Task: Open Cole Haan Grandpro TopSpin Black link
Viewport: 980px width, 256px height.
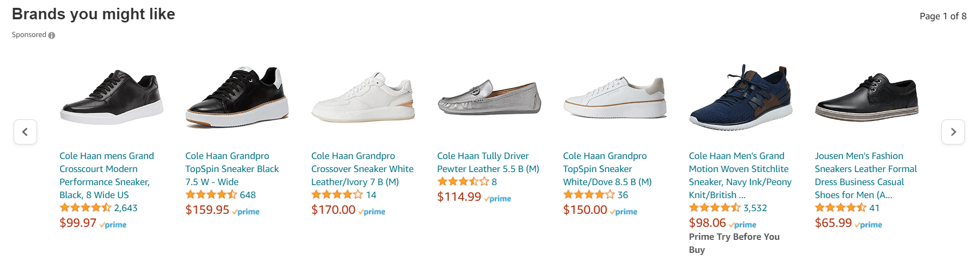Action: tap(232, 169)
